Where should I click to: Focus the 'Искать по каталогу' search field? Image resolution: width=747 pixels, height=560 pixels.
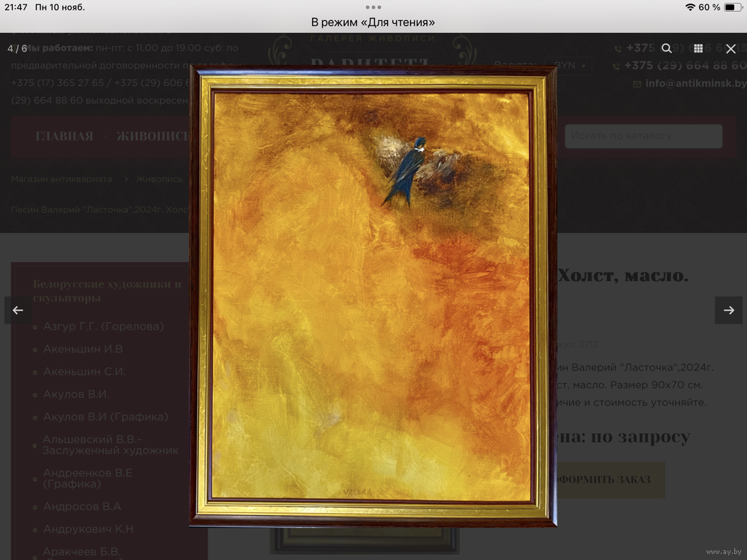643,136
